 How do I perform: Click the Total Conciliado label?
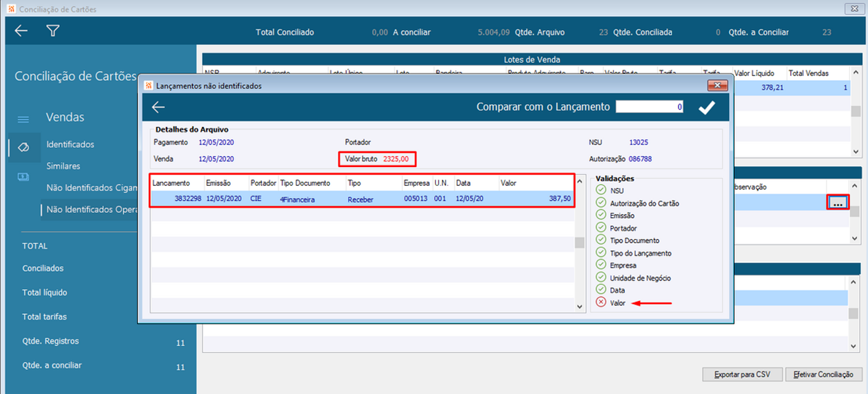[285, 32]
